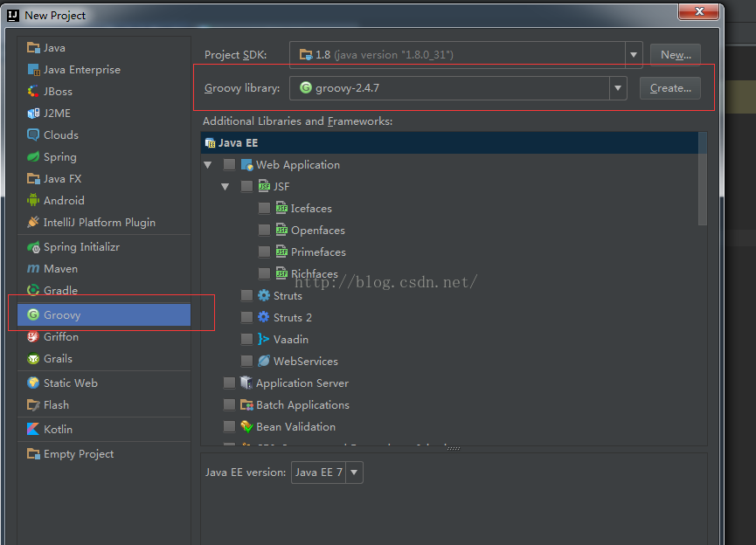
Task: Select the Empty Project label
Action: click(79, 454)
